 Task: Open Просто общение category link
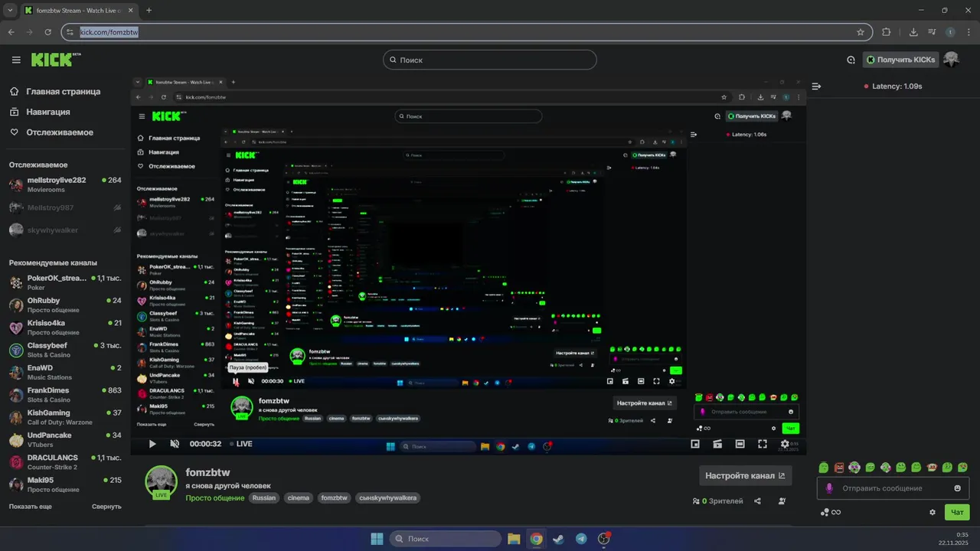click(215, 498)
